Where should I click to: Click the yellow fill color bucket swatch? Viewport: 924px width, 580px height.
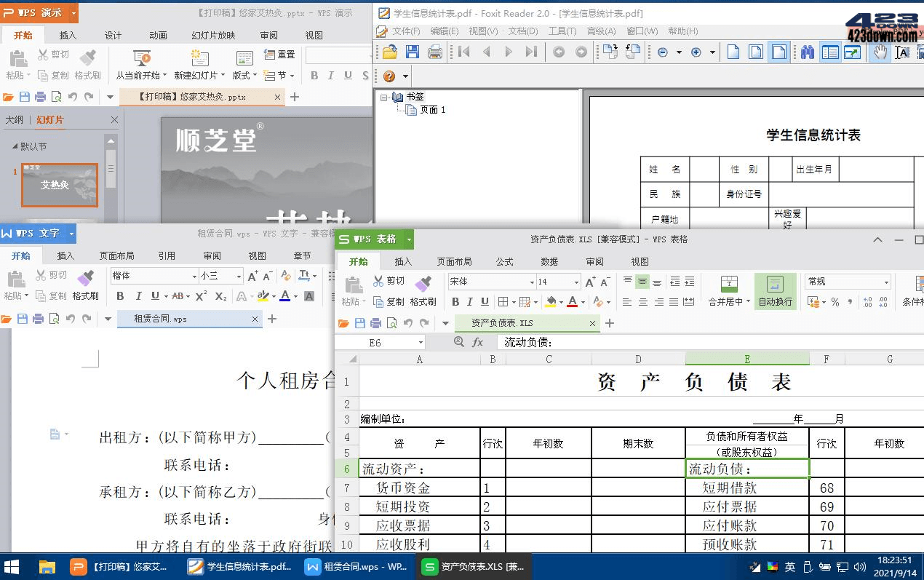(551, 302)
